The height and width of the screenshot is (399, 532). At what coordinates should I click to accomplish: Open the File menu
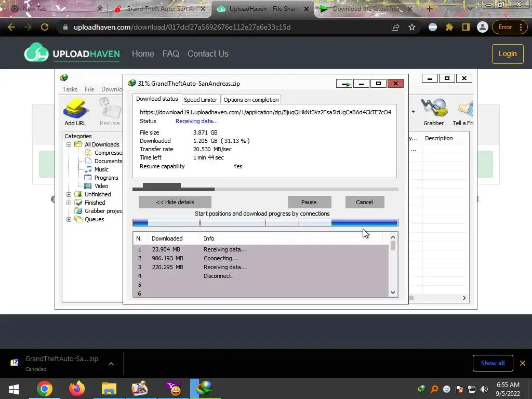(x=89, y=89)
